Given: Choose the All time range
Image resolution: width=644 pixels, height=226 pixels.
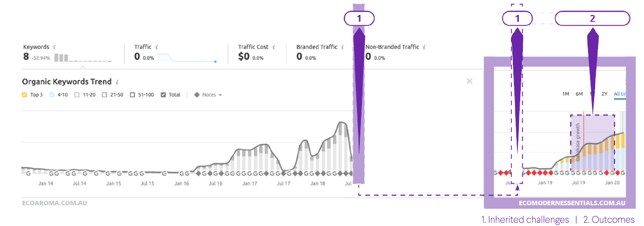Looking at the screenshot, I should [x=619, y=94].
